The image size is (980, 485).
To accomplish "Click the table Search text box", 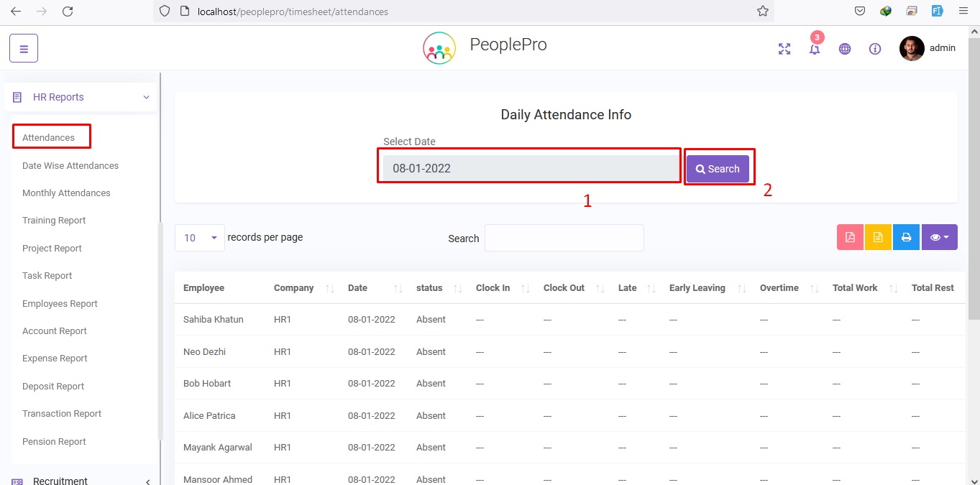I will [x=564, y=238].
